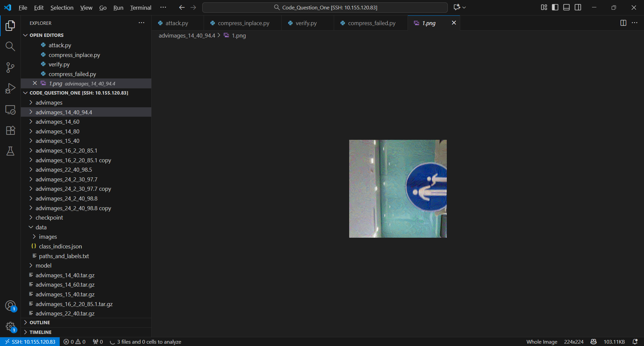This screenshot has height=346, width=644.
Task: Open the Remote Explorer view
Action: point(10,110)
